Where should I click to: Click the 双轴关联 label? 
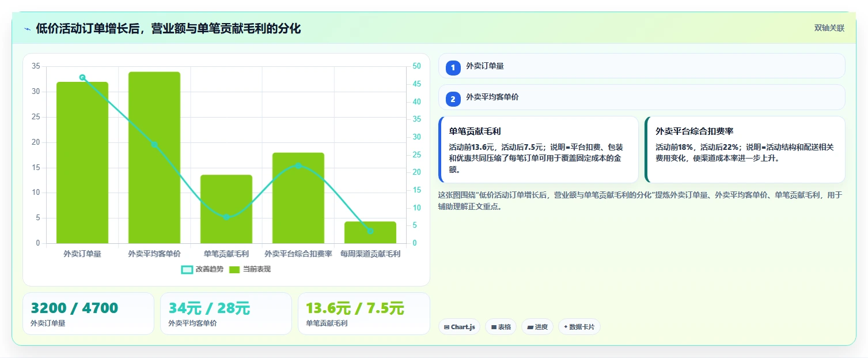coord(829,28)
